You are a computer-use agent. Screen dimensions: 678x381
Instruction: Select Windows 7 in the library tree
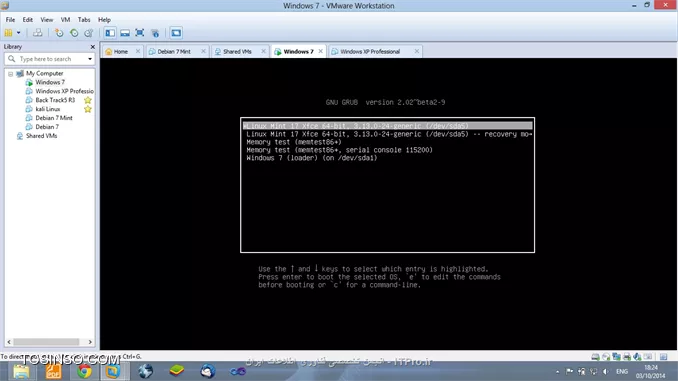pyautogui.click(x=50, y=82)
